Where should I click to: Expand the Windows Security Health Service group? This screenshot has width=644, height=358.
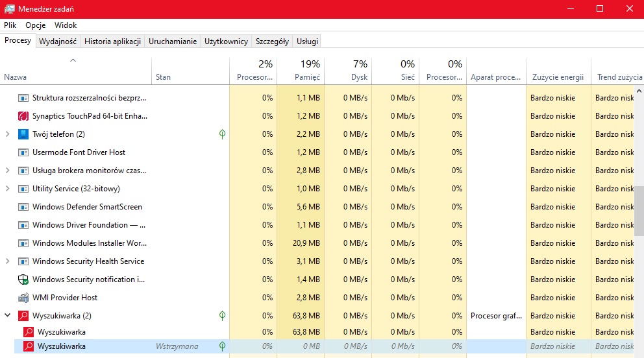[7, 261]
